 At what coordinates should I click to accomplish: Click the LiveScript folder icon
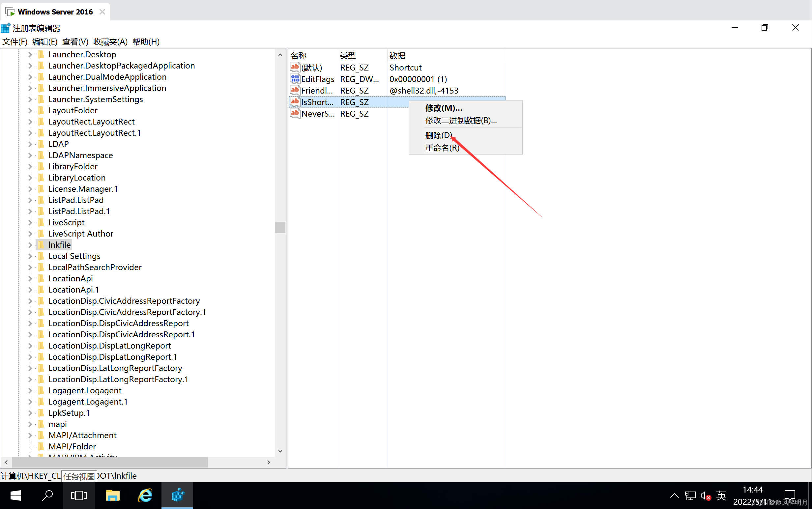tap(41, 222)
